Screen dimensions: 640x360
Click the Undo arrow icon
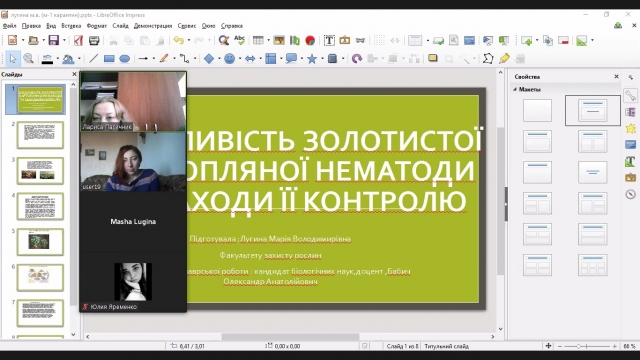click(178, 40)
